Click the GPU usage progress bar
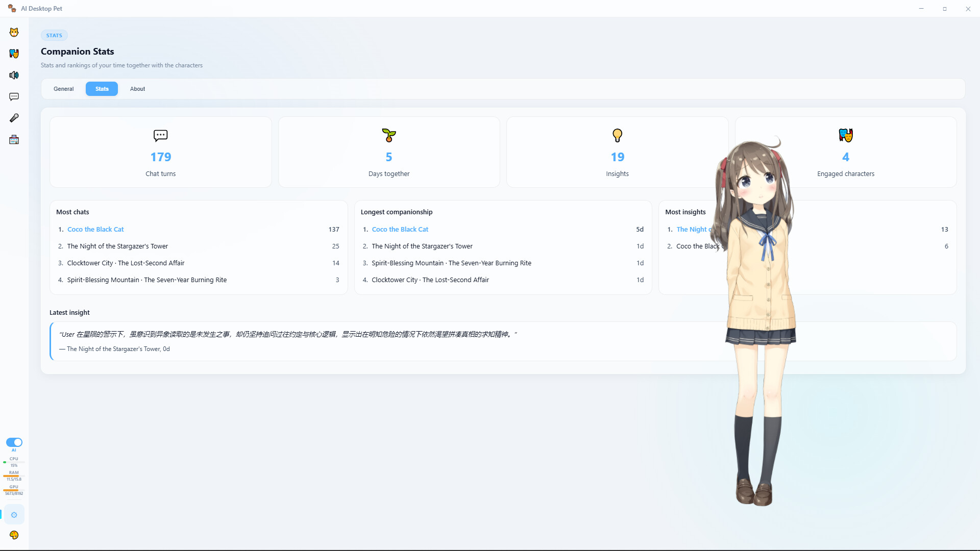The height and width of the screenshot is (551, 980). click(14, 490)
